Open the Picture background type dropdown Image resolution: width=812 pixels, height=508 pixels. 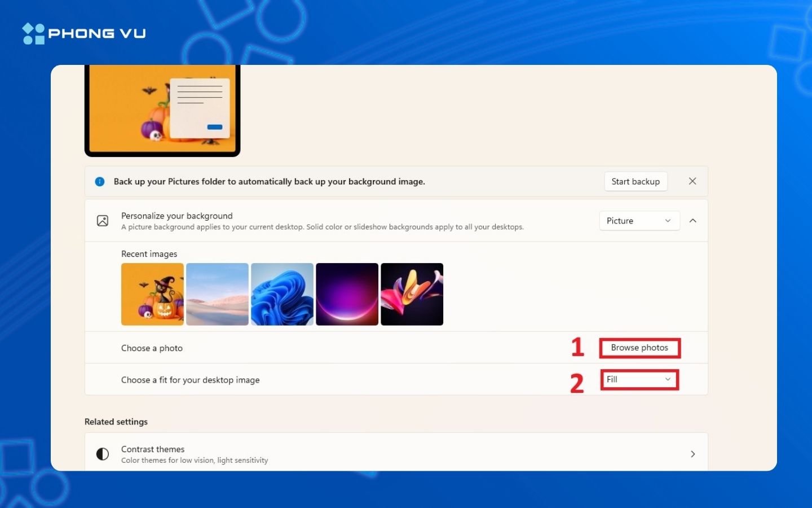639,221
